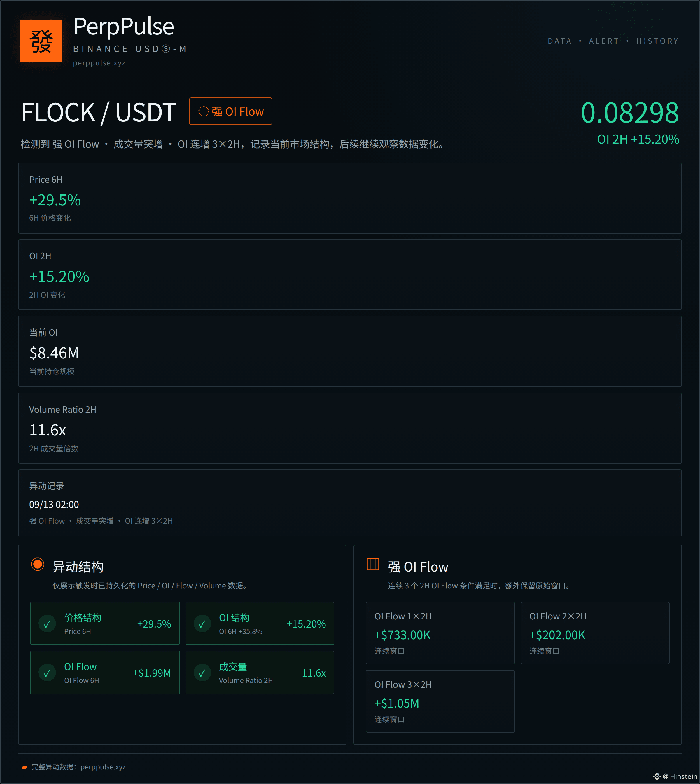Click the orange PerpPulse logo icon
The image size is (700, 784).
coord(41,41)
